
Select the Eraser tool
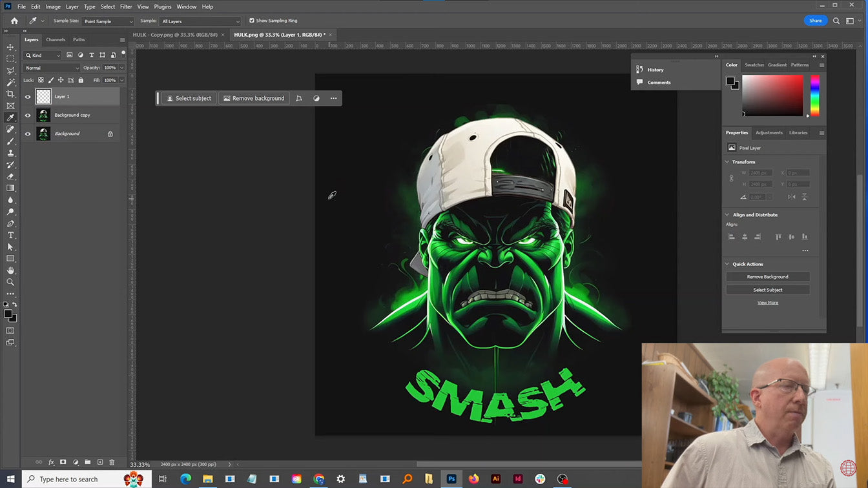point(10,176)
